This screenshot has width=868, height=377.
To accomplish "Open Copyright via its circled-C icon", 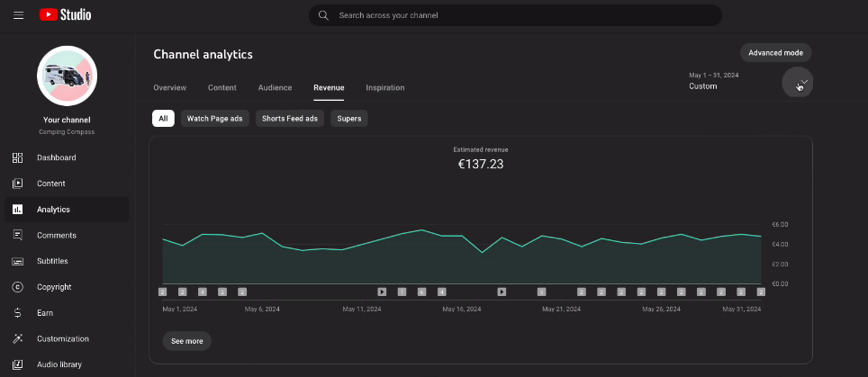I will click(18, 287).
